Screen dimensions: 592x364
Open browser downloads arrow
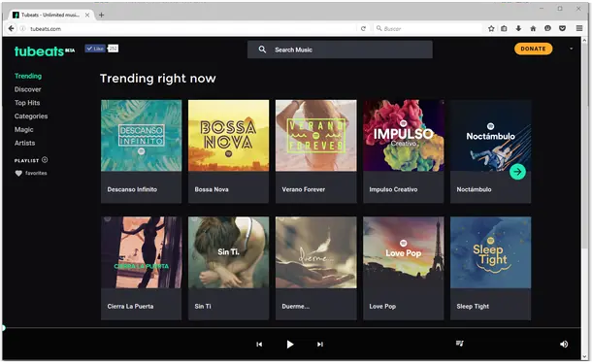[x=518, y=29]
